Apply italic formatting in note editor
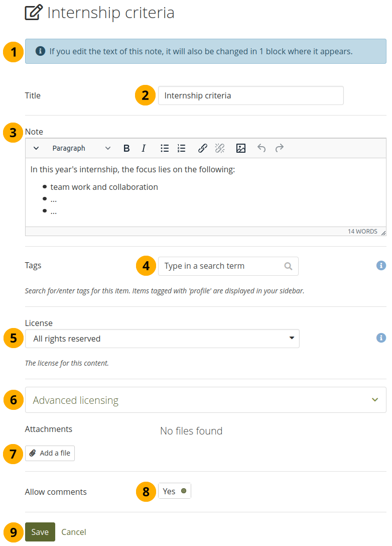Image resolution: width=392 pixels, height=546 pixels. click(x=144, y=148)
